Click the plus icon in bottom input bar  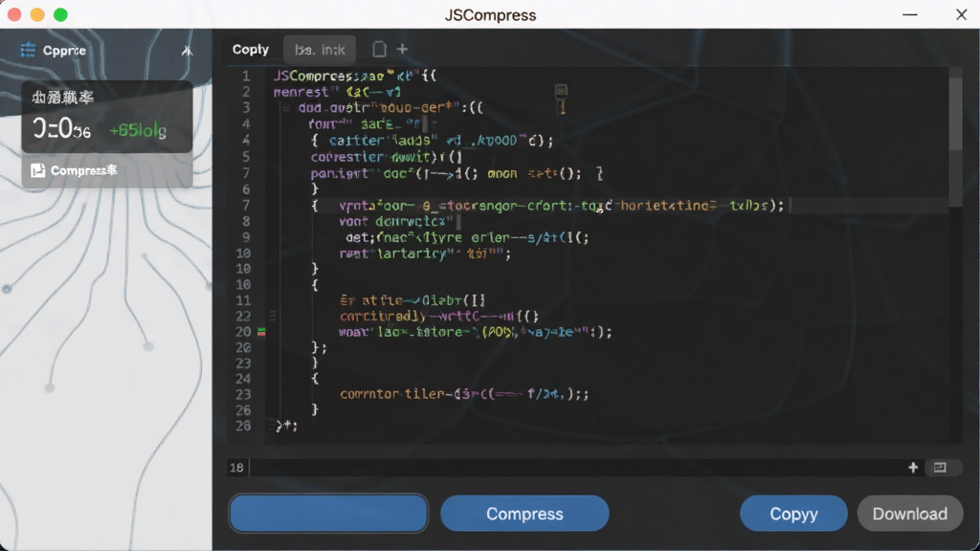point(912,467)
